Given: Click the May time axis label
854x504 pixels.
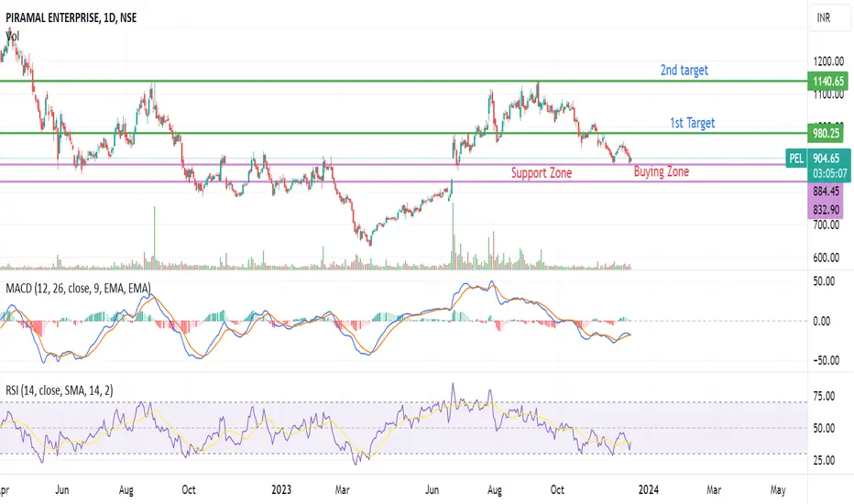Looking at the screenshot, I should point(778,490).
